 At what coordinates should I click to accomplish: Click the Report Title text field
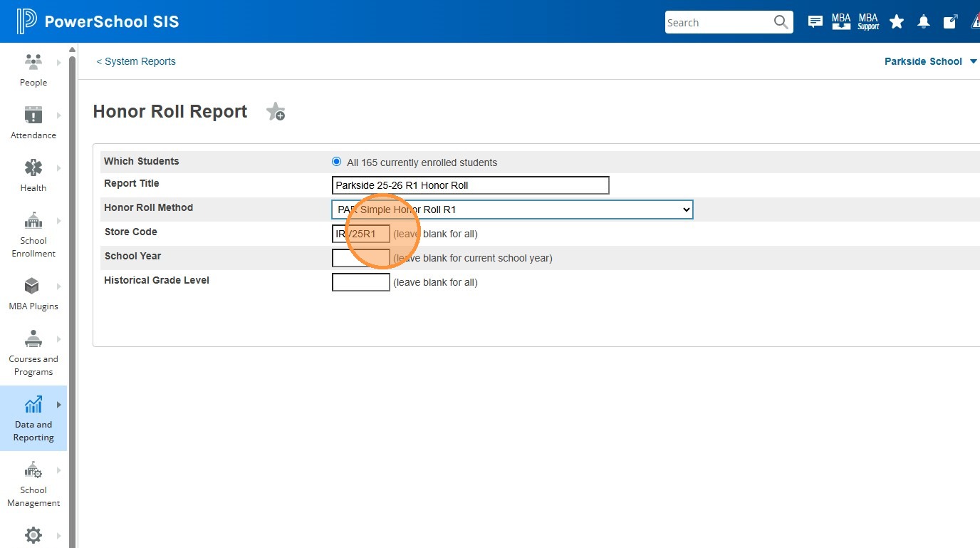point(471,185)
